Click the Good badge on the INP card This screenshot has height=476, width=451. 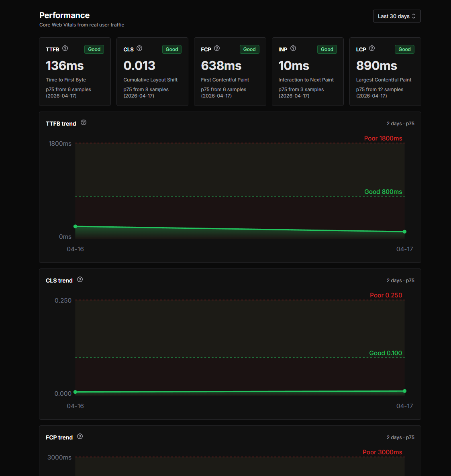point(327,49)
